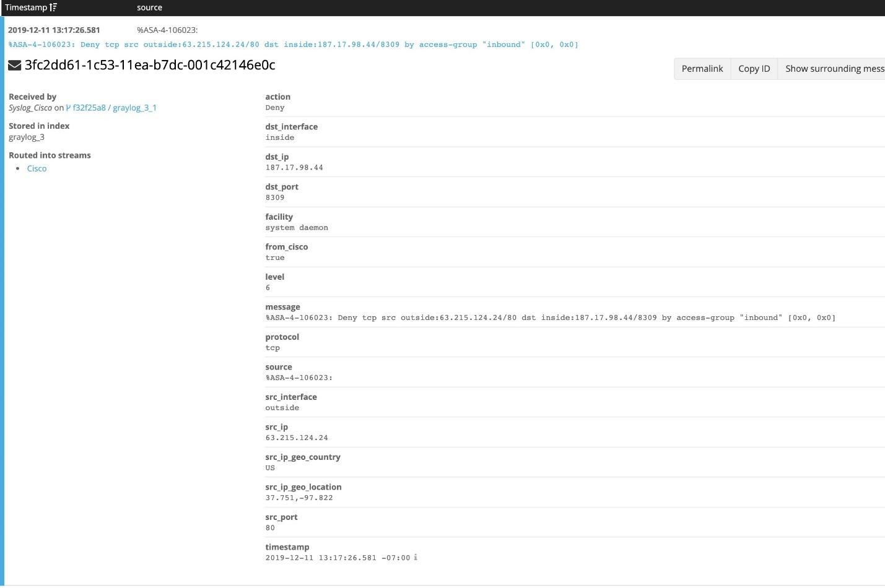Viewport: 885px width, 588px height.
Task: Click the message ID 3fc2dd61 heading
Action: point(149,65)
